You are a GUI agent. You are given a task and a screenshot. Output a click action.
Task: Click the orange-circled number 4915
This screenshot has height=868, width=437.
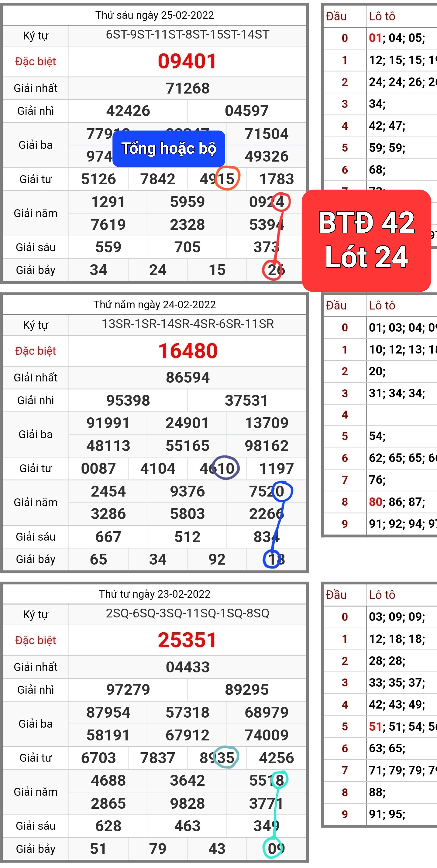[x=217, y=179]
